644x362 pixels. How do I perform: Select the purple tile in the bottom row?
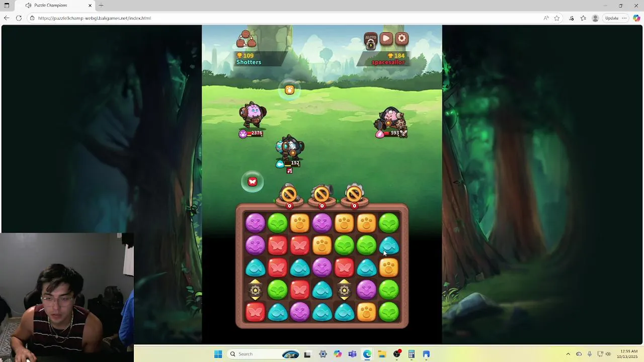coord(300,312)
